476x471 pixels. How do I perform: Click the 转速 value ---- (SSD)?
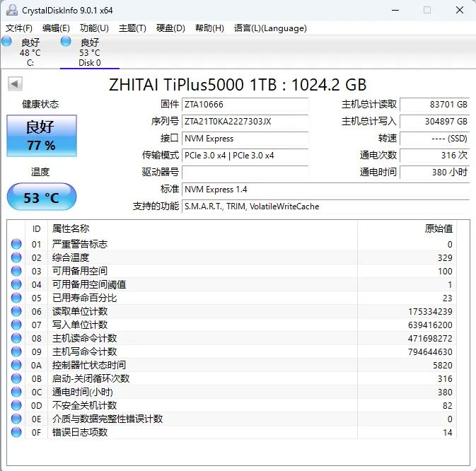tap(435, 139)
